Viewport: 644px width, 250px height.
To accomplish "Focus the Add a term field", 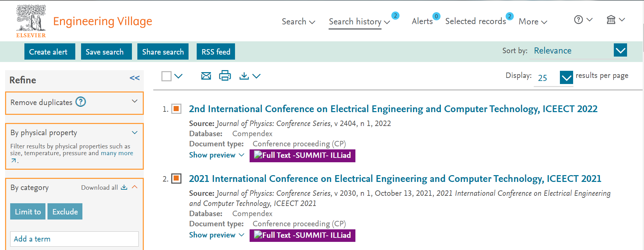I will 74,239.
